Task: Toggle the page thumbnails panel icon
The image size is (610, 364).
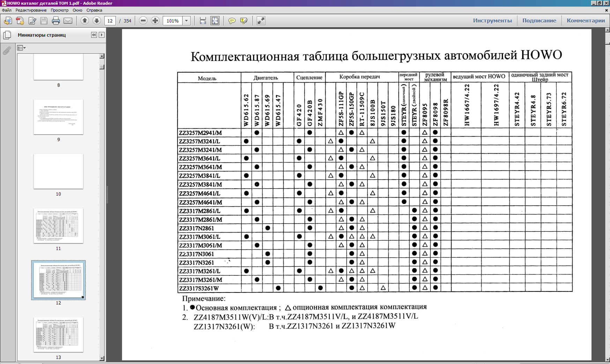Action: click(x=7, y=35)
